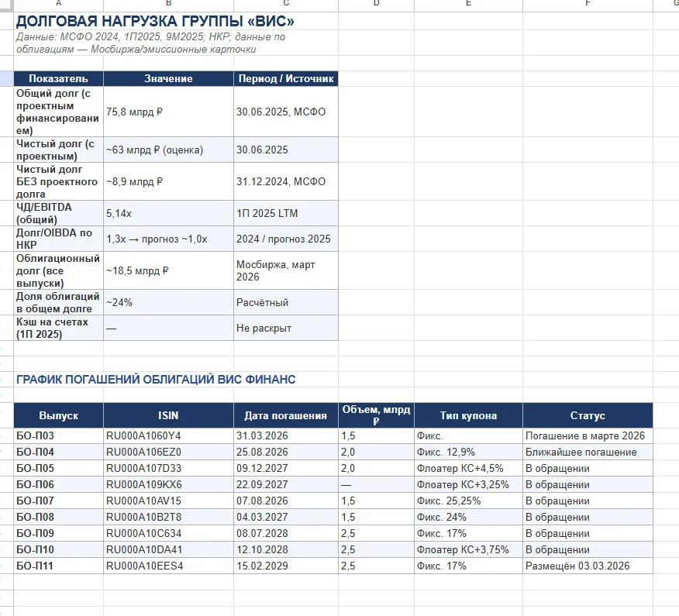Select the date cell «09.12.2027»
This screenshot has width=679, height=616.
point(286,468)
